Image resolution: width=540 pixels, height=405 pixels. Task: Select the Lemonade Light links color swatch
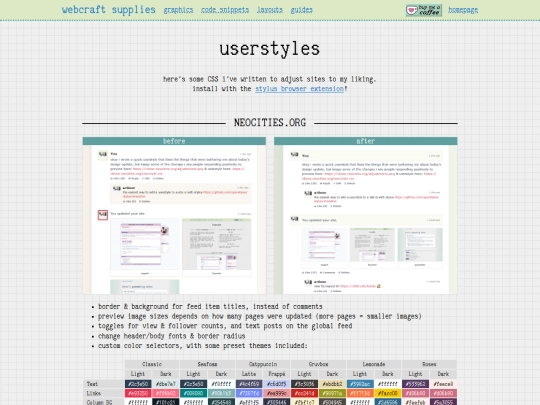pos(360,393)
